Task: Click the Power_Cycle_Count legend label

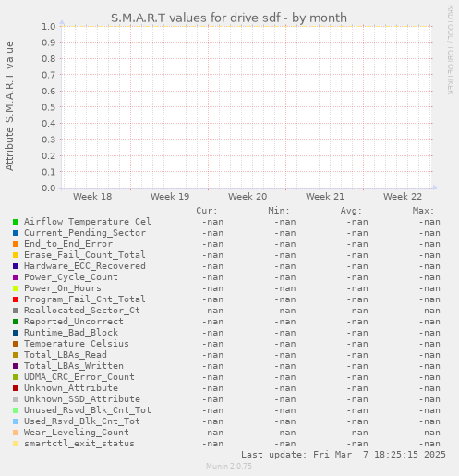Action: [71, 277]
